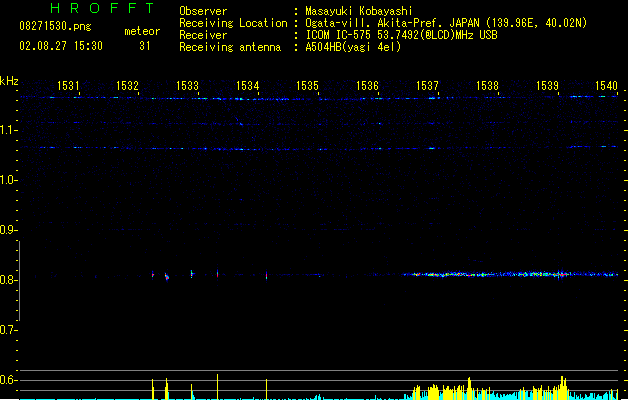Click the 1.1 frequency axis label
This screenshot has height=400, width=629.
(8, 130)
